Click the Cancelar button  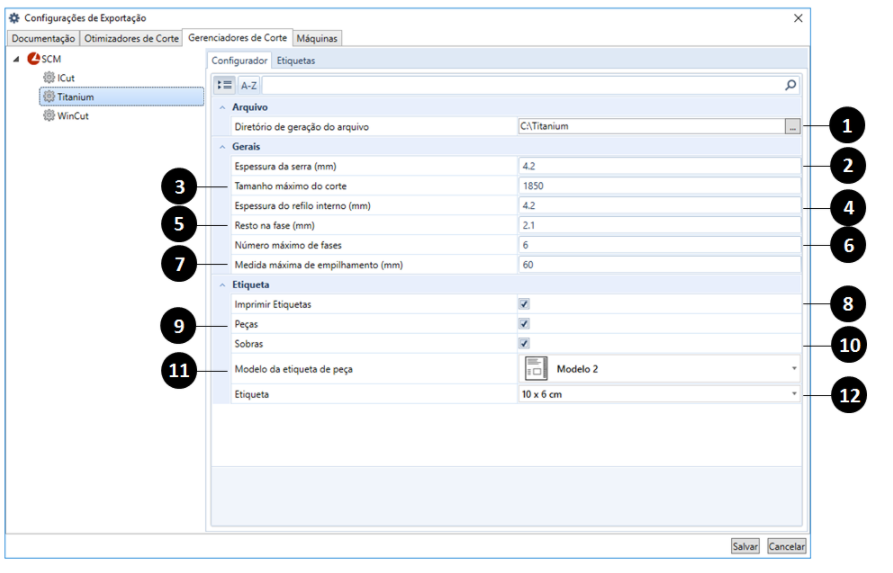coord(787,546)
